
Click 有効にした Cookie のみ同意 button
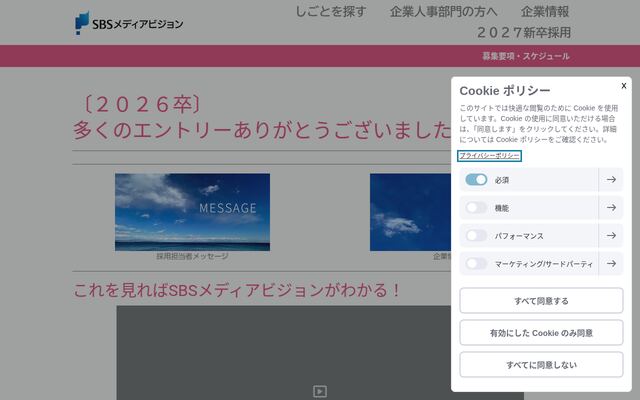[541, 333]
